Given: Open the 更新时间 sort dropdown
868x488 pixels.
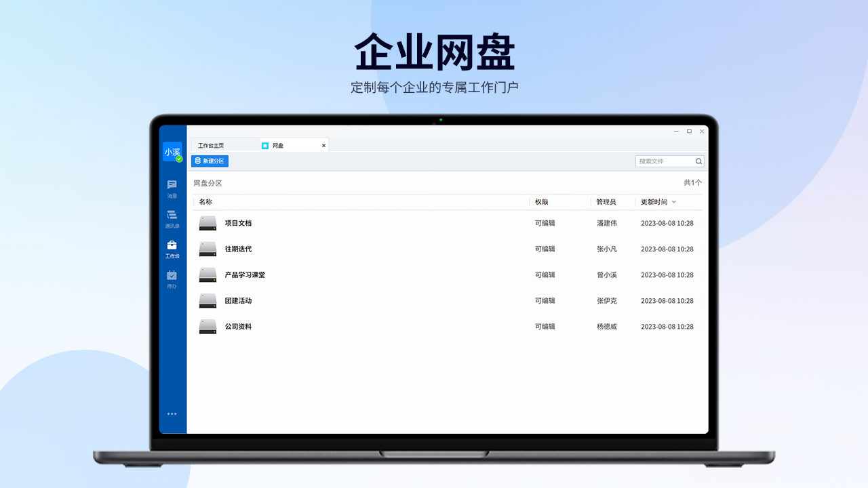Looking at the screenshot, I should point(657,201).
